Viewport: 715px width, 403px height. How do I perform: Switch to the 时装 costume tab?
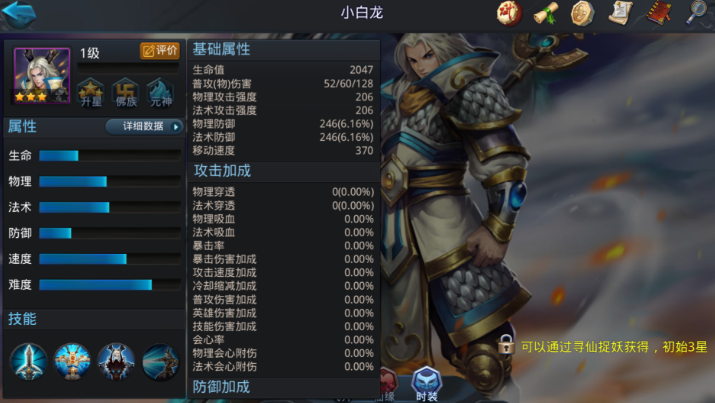(427, 384)
